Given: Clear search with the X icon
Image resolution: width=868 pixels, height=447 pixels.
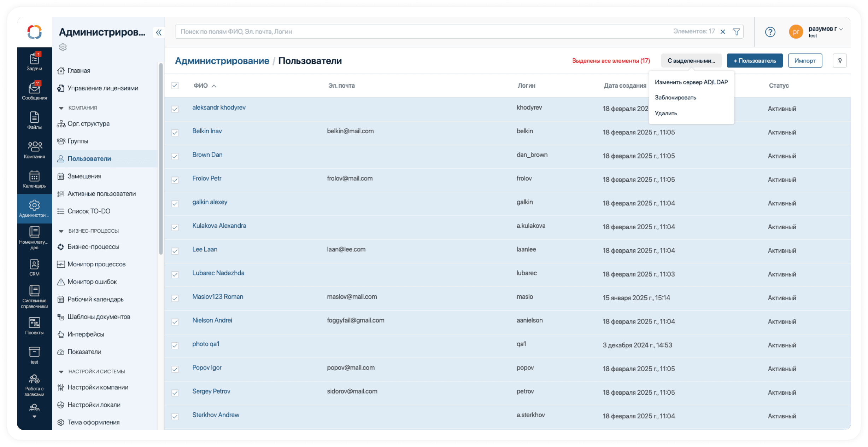Looking at the screenshot, I should click(x=723, y=32).
